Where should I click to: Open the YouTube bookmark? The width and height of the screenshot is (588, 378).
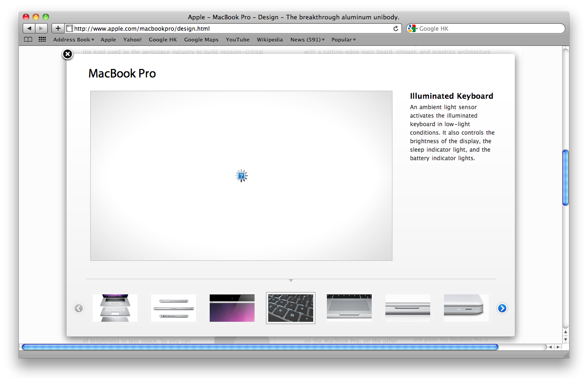click(238, 40)
